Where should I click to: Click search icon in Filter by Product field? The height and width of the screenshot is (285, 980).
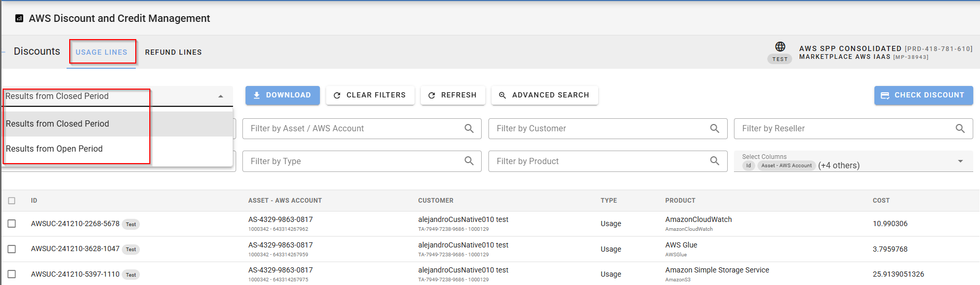coord(715,161)
